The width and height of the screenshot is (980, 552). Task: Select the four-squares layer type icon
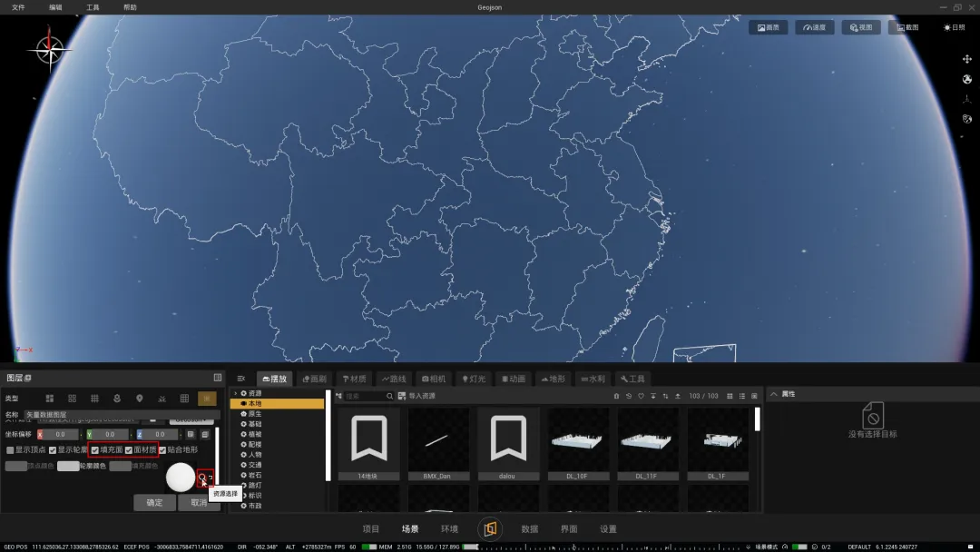pyautogui.click(x=72, y=399)
